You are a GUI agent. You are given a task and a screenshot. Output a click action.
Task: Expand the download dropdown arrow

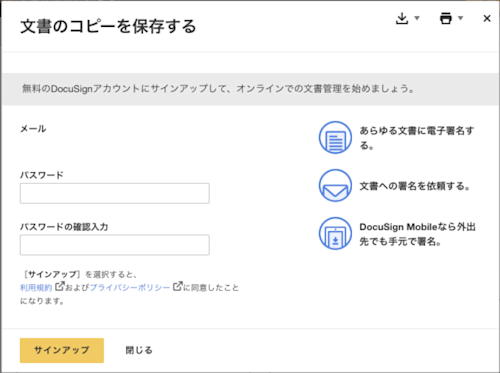point(417,18)
